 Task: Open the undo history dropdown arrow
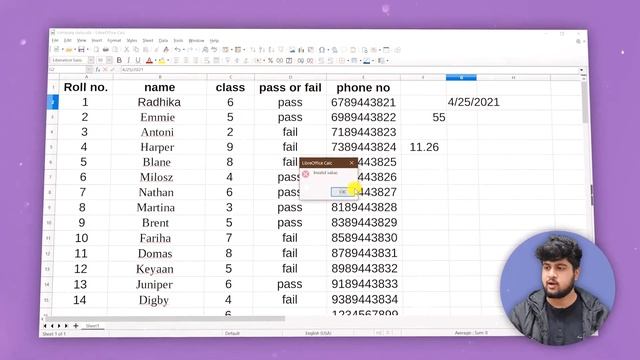(183, 50)
